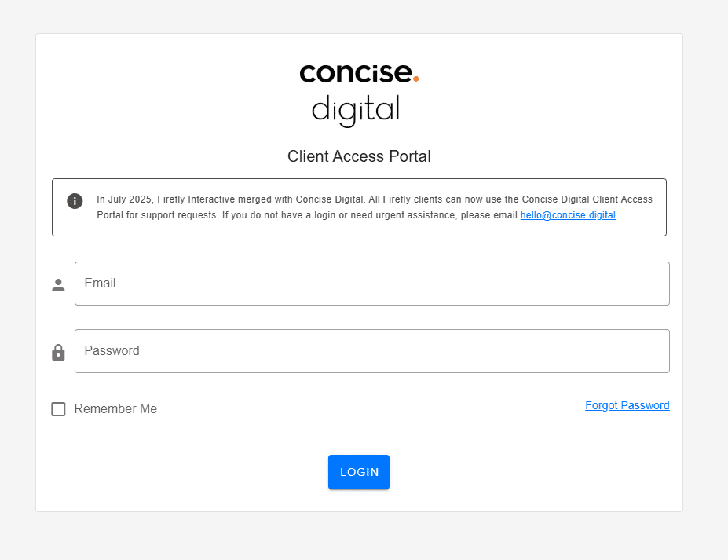Click the person icon beside the Email field
Viewport: 728px width, 560px height.
[58, 285]
